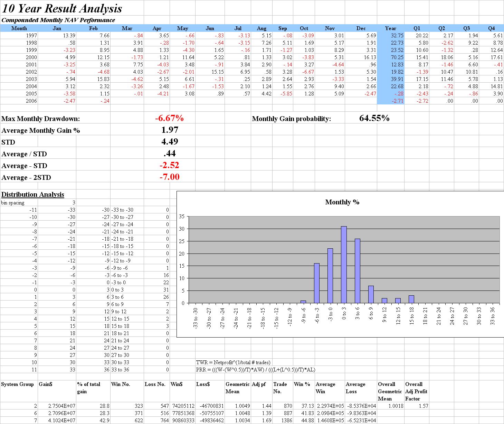Click the -50755107 Loss$ value

210,413
